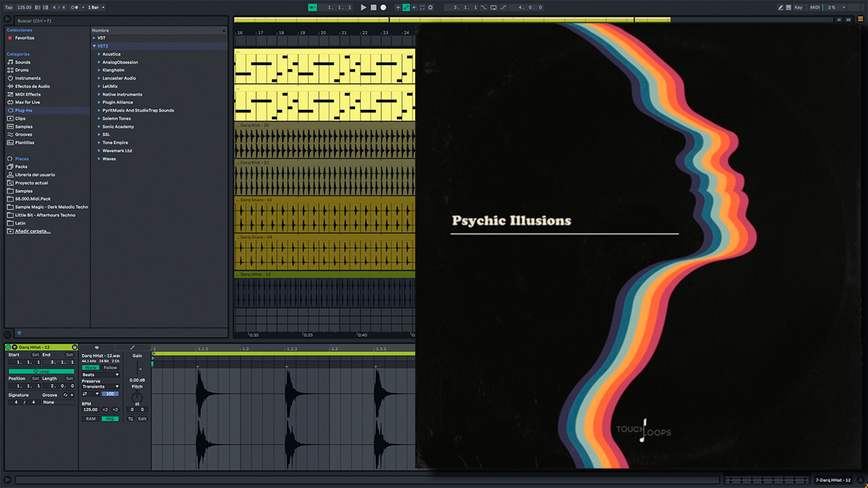Open the Plantillas category
868x488 pixels.
(25, 142)
